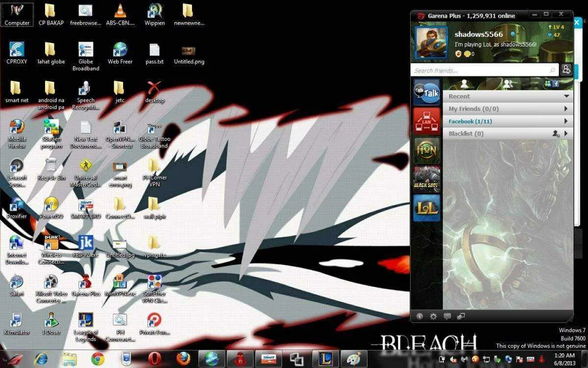Image resolution: width=588 pixels, height=368 pixels.
Task: Click the Search friends field
Action: [484, 70]
